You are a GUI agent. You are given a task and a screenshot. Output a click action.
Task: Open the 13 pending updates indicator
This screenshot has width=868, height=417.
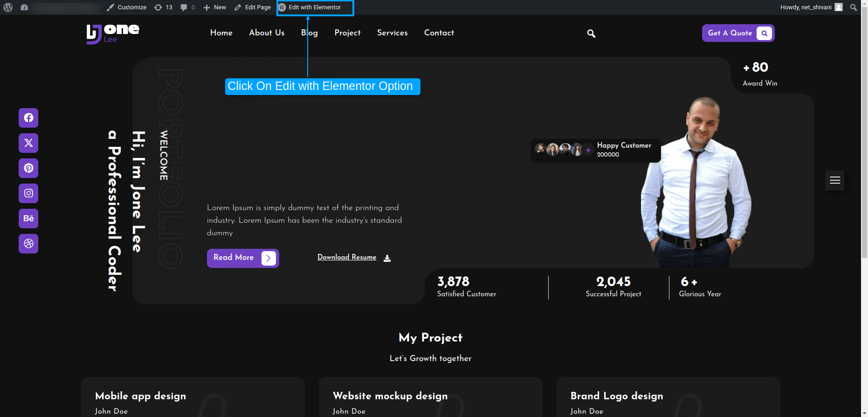click(164, 7)
